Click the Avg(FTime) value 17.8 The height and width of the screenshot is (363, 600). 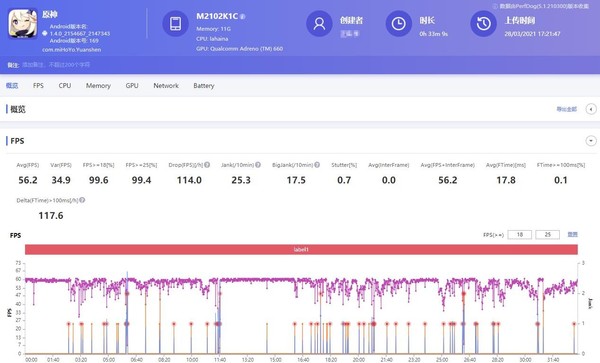[506, 180]
